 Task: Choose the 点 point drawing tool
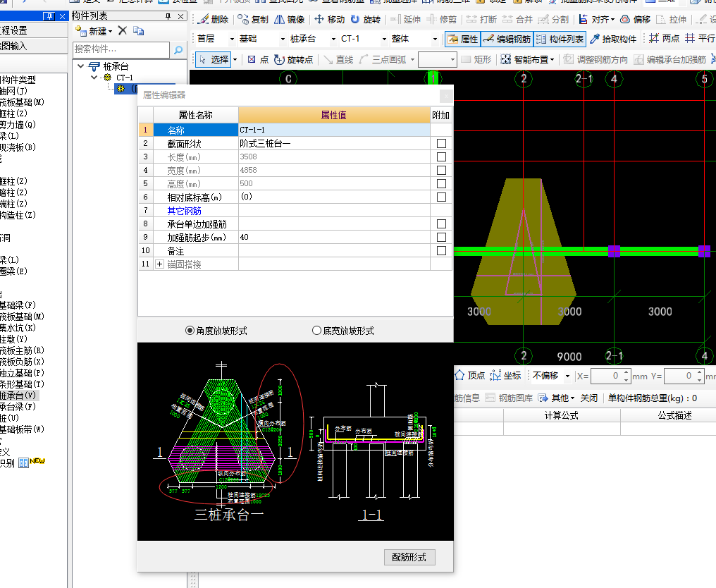click(x=258, y=59)
